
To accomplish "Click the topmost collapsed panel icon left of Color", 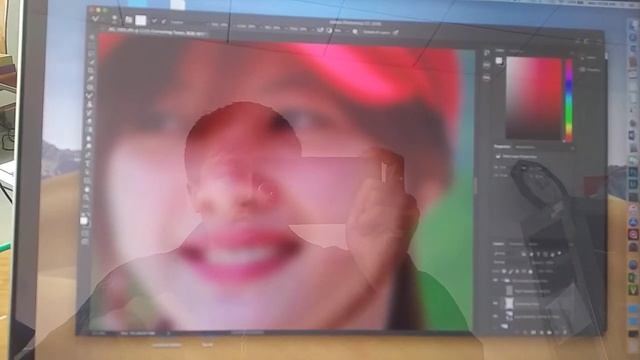I will tap(487, 53).
